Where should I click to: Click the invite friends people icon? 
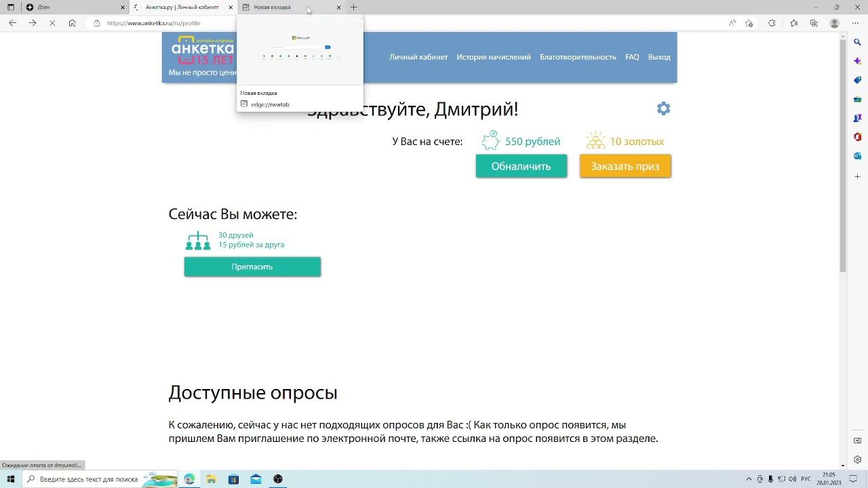(x=198, y=241)
